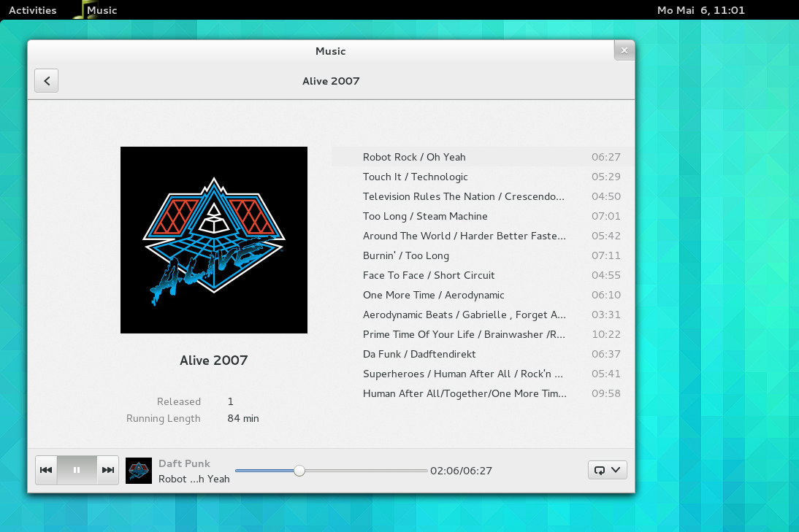Viewport: 799px width, 532px height.
Task: Play track Too Long / Steam Machine
Action: [x=483, y=216]
